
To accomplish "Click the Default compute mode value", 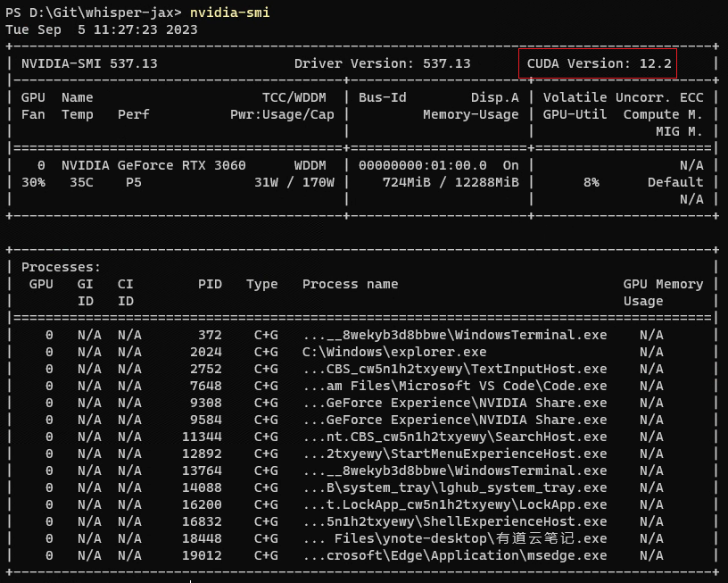I will coord(675,182).
